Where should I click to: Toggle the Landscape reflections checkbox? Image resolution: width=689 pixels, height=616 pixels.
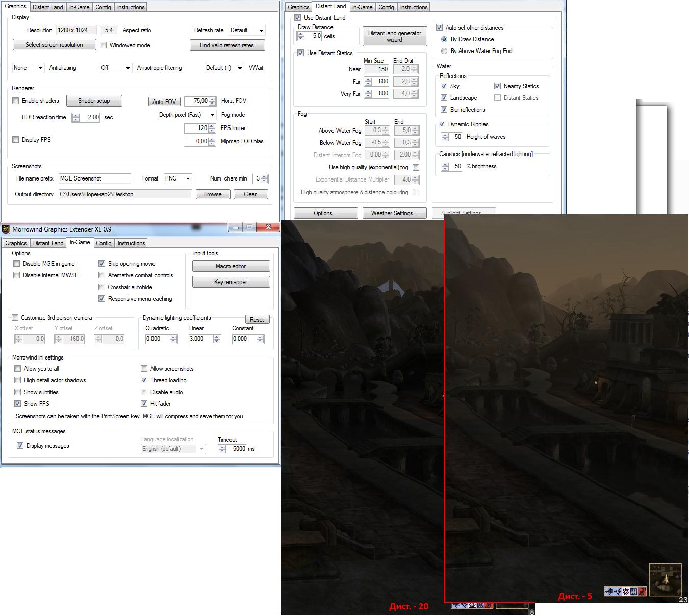coord(444,98)
